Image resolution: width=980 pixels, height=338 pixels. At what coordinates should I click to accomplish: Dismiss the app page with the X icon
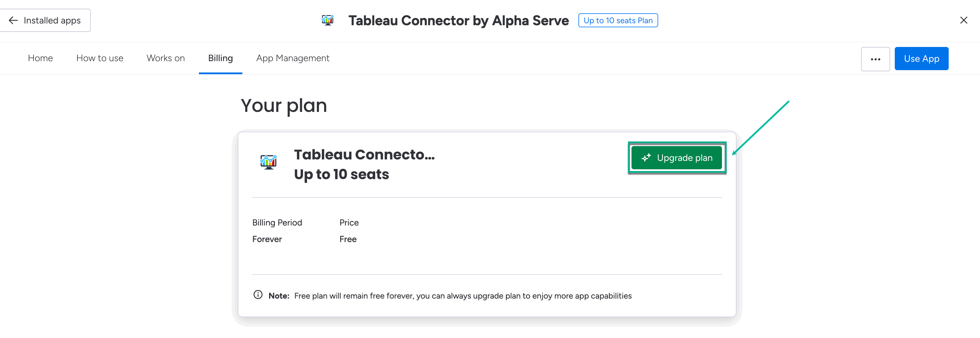click(x=964, y=20)
